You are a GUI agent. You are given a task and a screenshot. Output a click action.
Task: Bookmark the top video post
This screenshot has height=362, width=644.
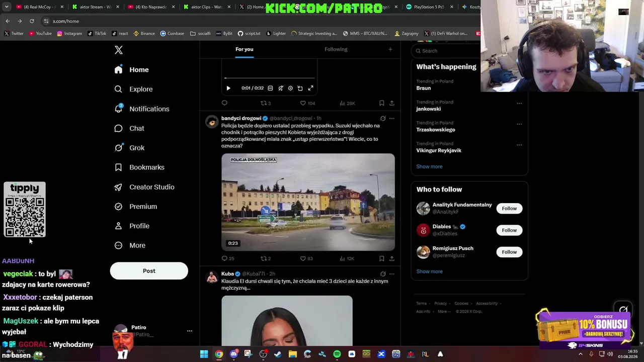[x=382, y=103]
